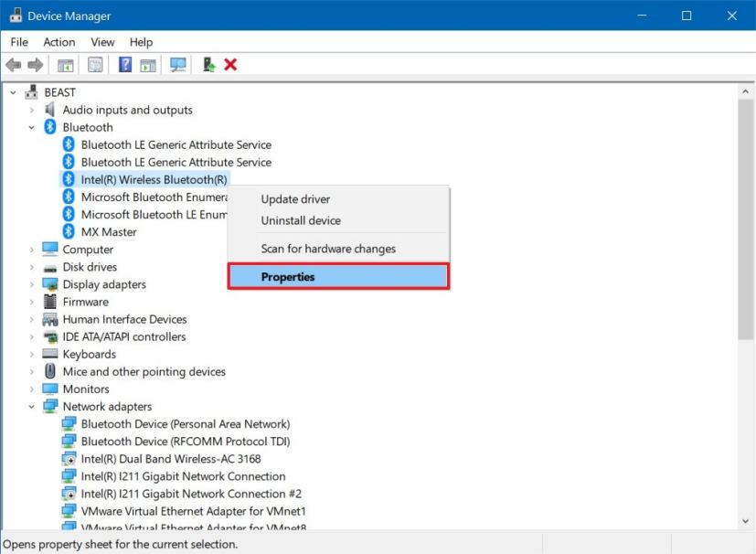This screenshot has height=554, width=756.
Task: Collapse the Bluetooth category chevron
Action: coord(31,128)
